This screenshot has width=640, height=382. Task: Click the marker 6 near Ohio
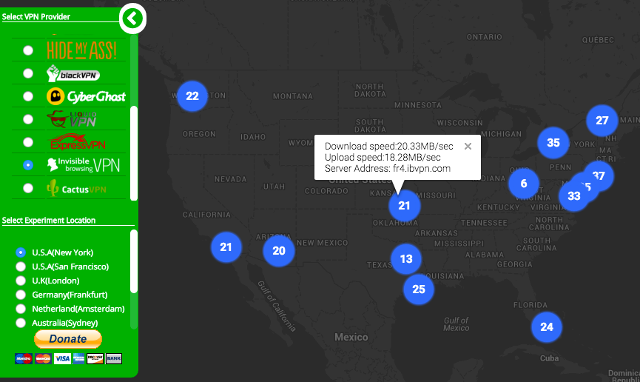pyautogui.click(x=524, y=184)
